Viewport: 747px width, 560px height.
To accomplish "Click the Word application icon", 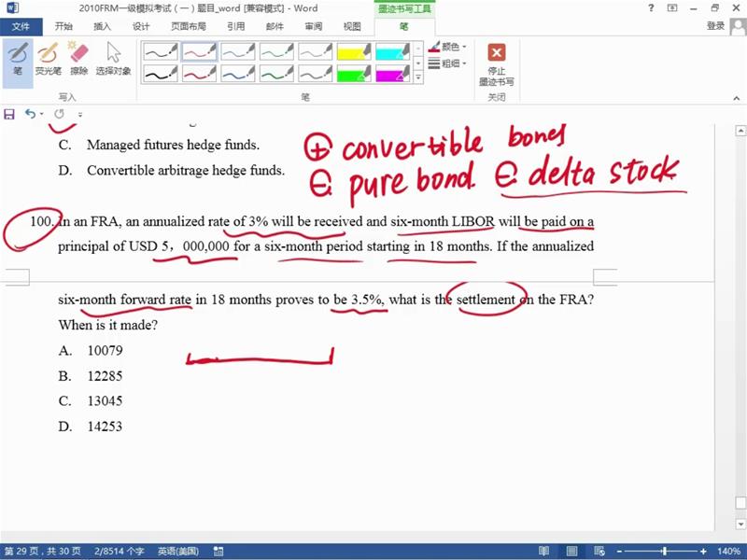I will pos(12,8).
